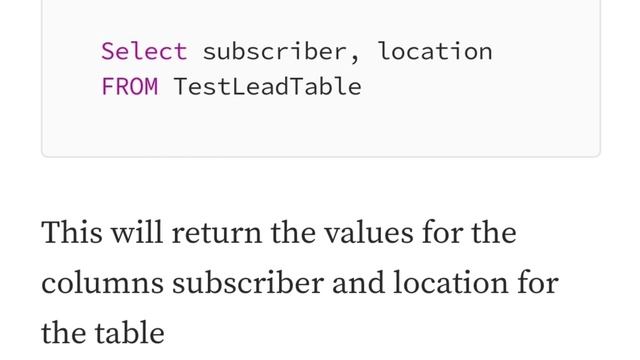Click the purple Select keyword
640x360 pixels.
[144, 51]
